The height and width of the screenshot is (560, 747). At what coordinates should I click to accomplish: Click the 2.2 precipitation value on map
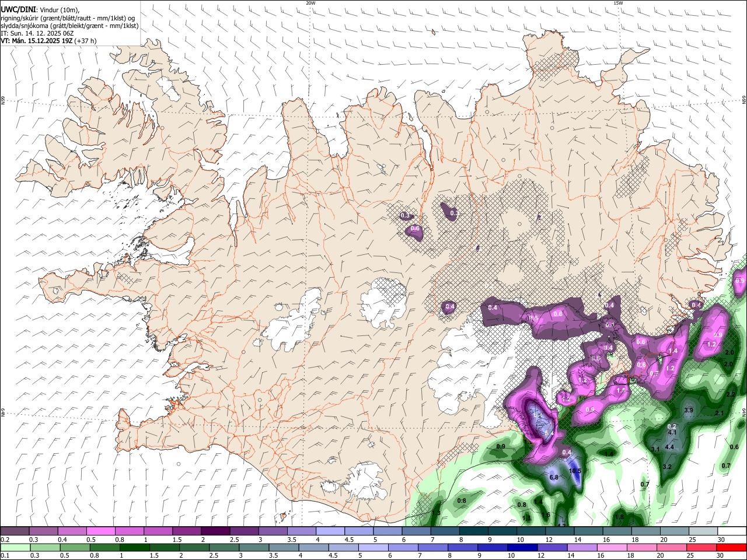731,394
